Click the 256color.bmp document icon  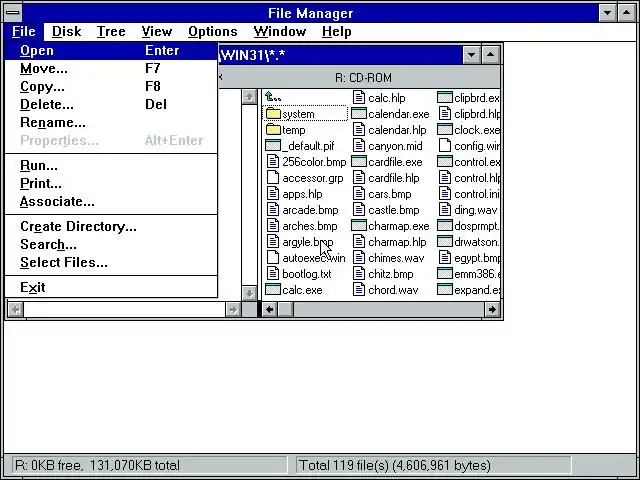pos(273,162)
